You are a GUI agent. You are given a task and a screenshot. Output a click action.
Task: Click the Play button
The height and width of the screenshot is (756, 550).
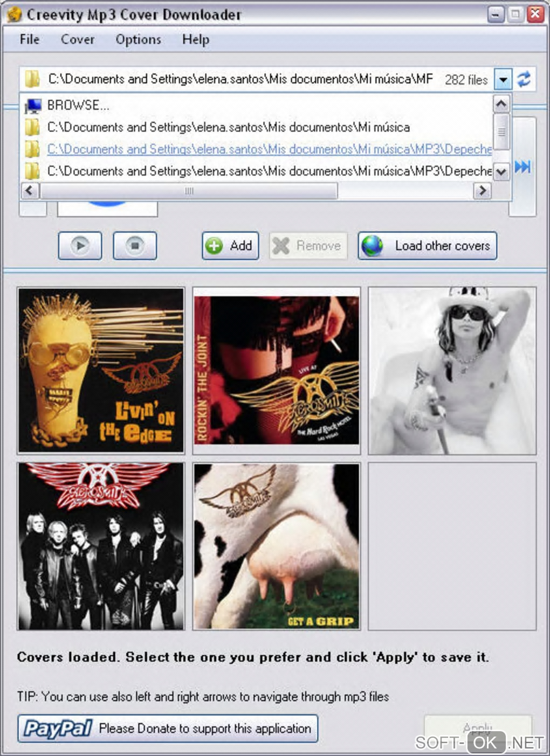pos(80,246)
